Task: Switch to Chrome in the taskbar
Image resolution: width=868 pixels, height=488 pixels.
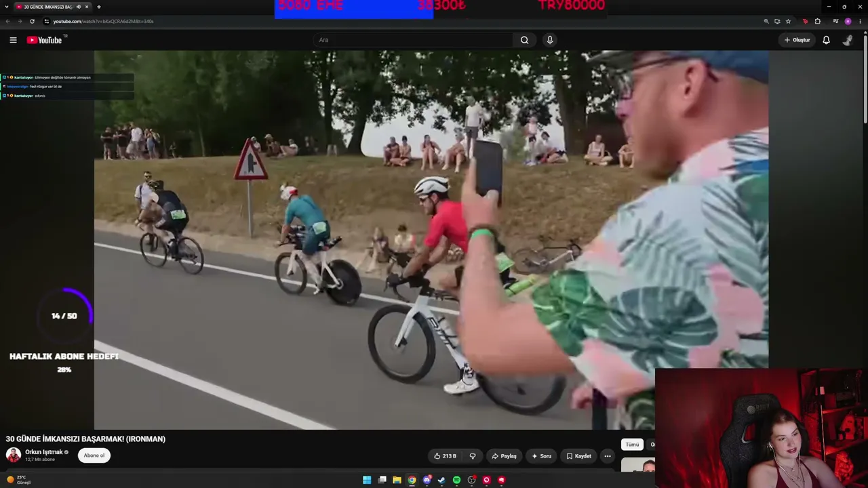Action: (412, 480)
